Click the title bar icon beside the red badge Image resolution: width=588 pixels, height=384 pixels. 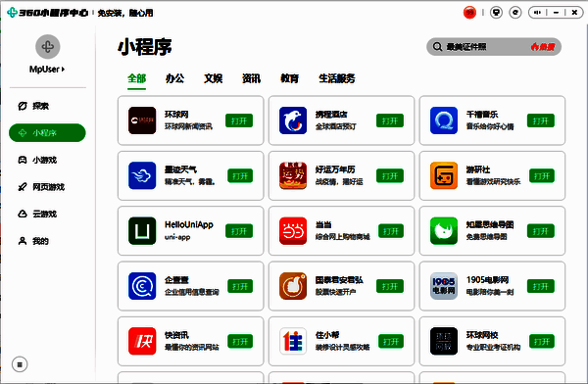coord(496,13)
